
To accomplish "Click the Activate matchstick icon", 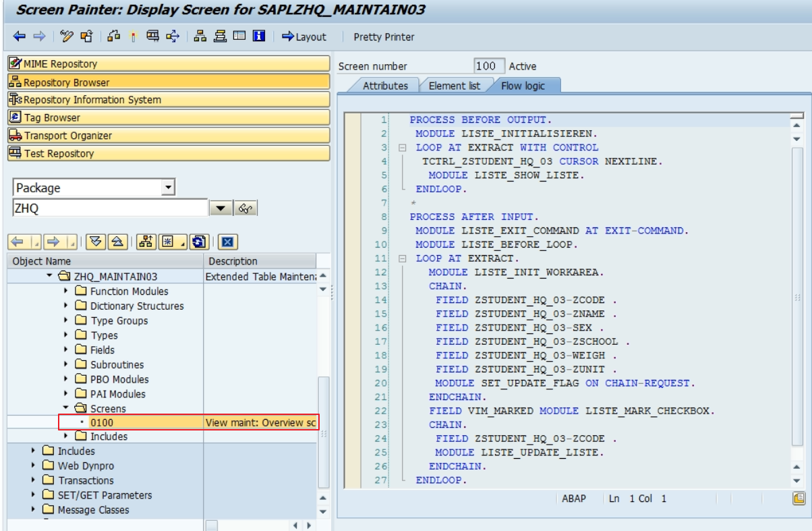I will coord(133,36).
